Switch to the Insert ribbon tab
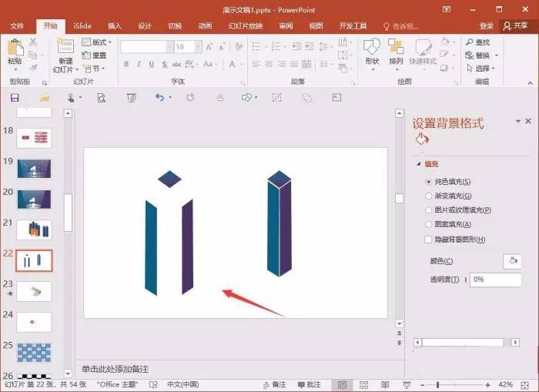This screenshot has width=539, height=392. (115, 26)
